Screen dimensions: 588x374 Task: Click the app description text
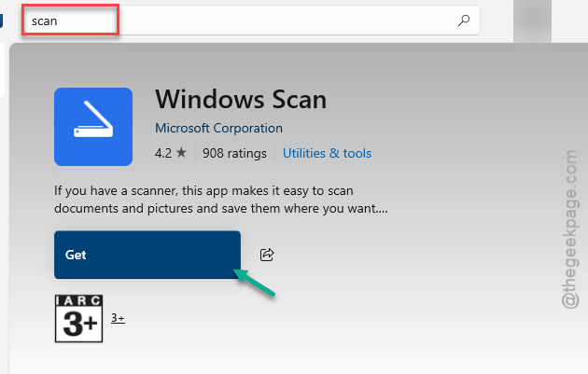click(x=221, y=200)
